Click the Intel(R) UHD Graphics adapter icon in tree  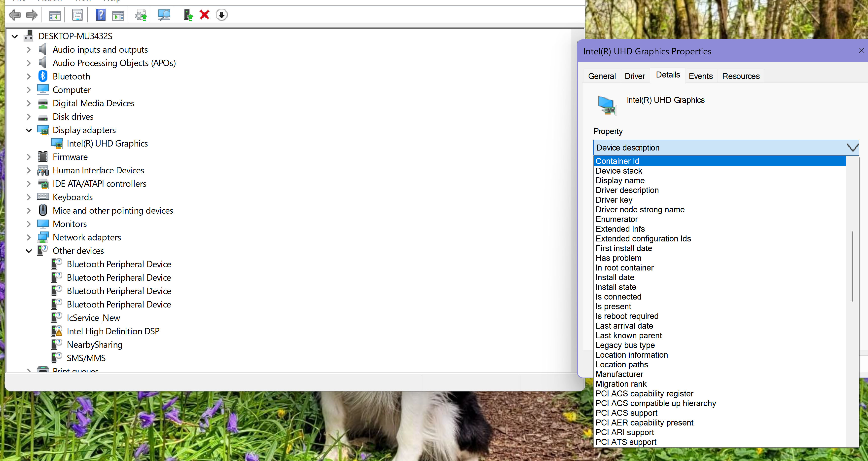(x=57, y=144)
